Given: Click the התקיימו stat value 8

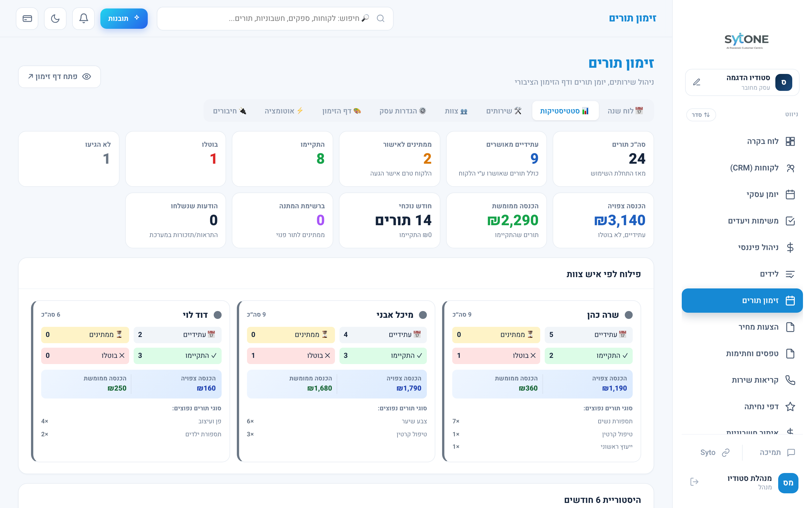Looking at the screenshot, I should point(320,159).
